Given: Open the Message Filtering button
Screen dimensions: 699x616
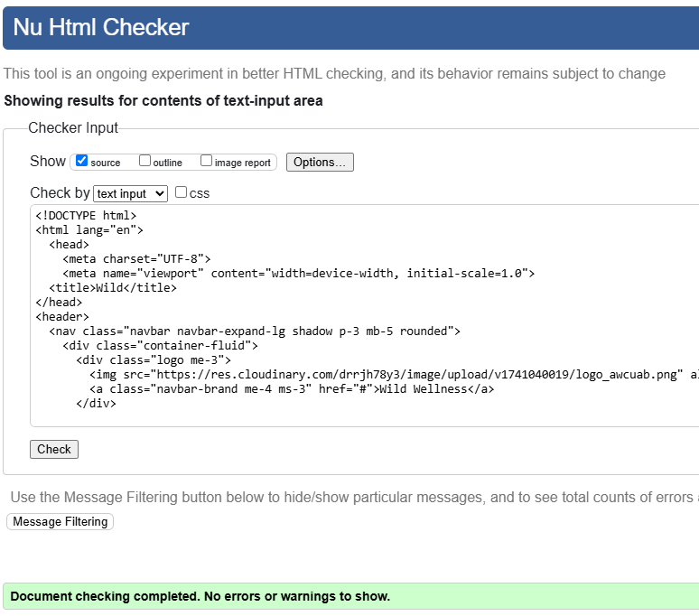Looking at the screenshot, I should coord(61,521).
